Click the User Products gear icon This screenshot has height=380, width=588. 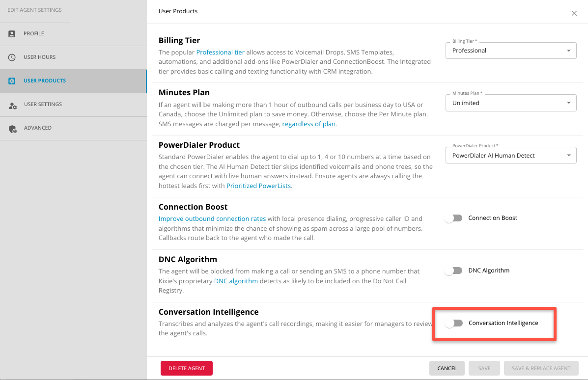pyautogui.click(x=12, y=81)
